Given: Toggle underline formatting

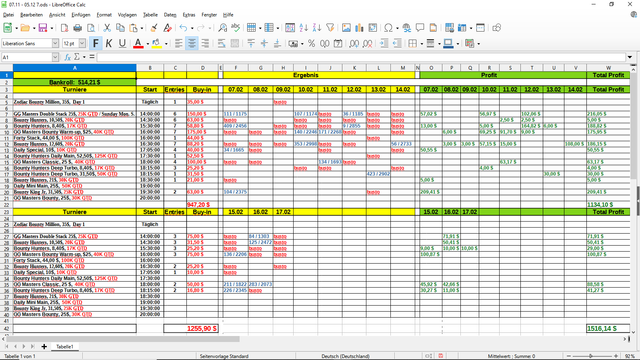Looking at the screenshot, I should [122, 43].
